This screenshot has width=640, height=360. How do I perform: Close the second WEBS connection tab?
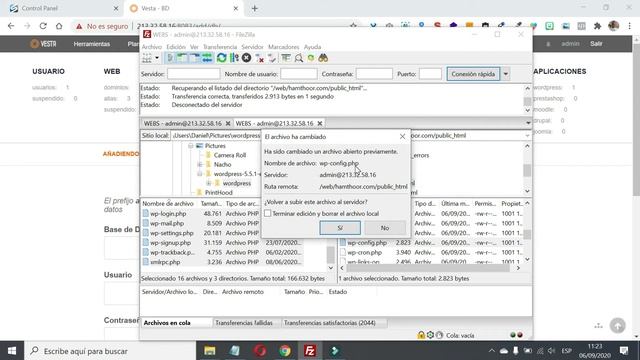(320, 123)
